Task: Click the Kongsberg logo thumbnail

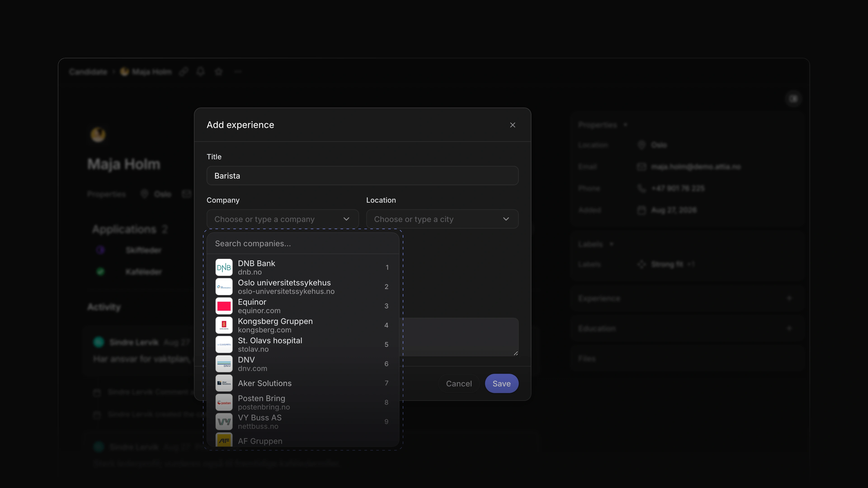Action: [x=224, y=325]
